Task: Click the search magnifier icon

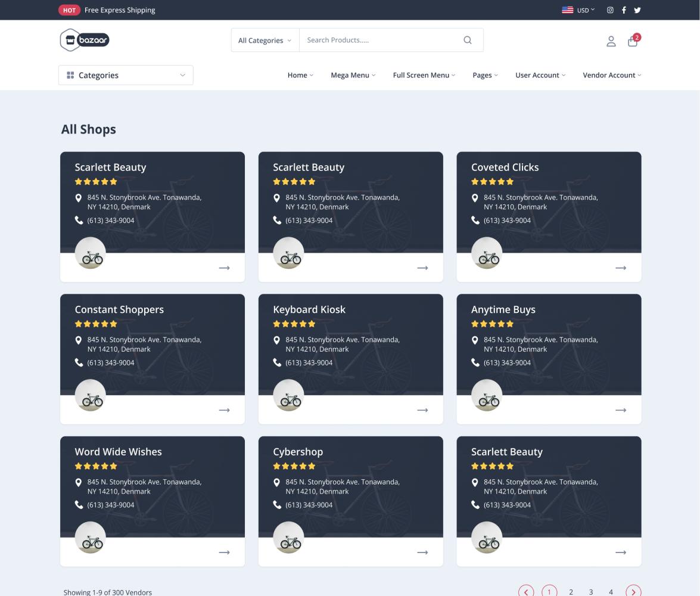Action: 468,40
